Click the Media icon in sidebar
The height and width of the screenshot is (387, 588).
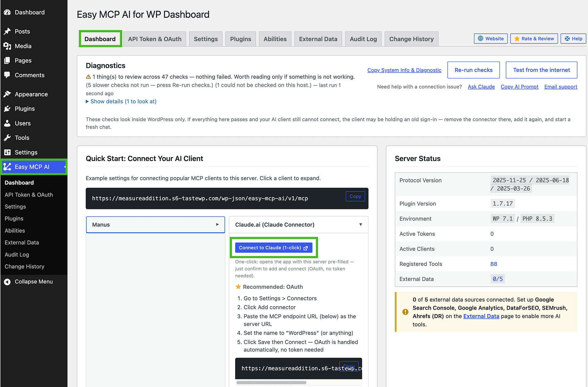click(7, 46)
